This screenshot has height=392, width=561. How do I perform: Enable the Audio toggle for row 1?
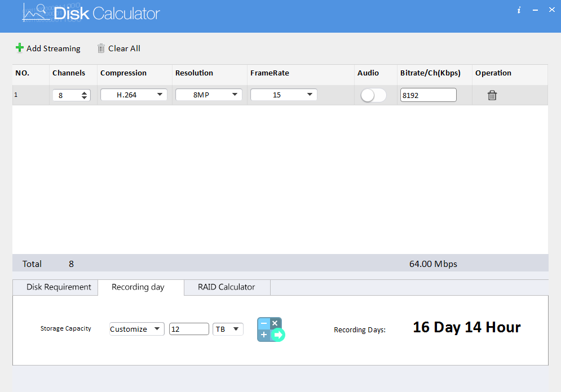(373, 96)
